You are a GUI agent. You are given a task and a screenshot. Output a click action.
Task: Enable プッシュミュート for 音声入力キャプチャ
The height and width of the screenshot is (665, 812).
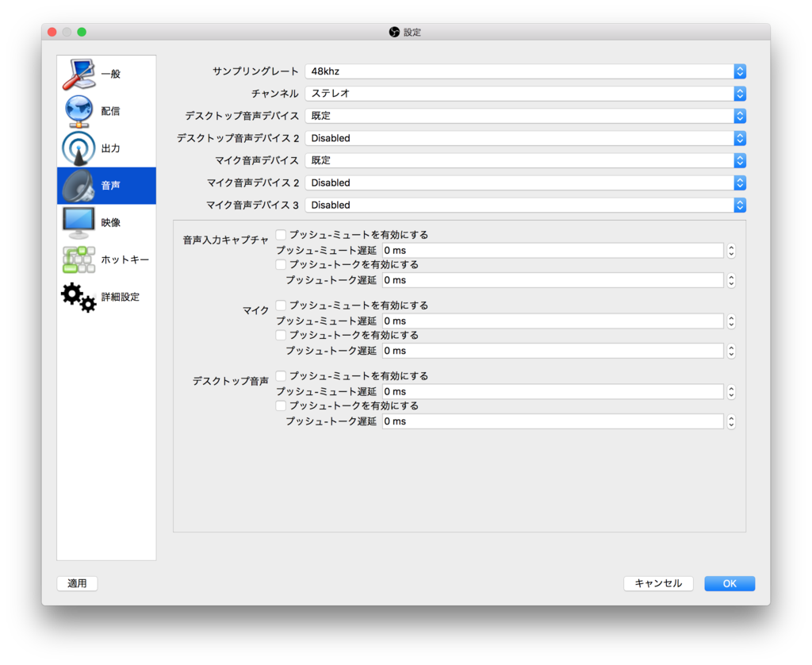pyautogui.click(x=281, y=234)
